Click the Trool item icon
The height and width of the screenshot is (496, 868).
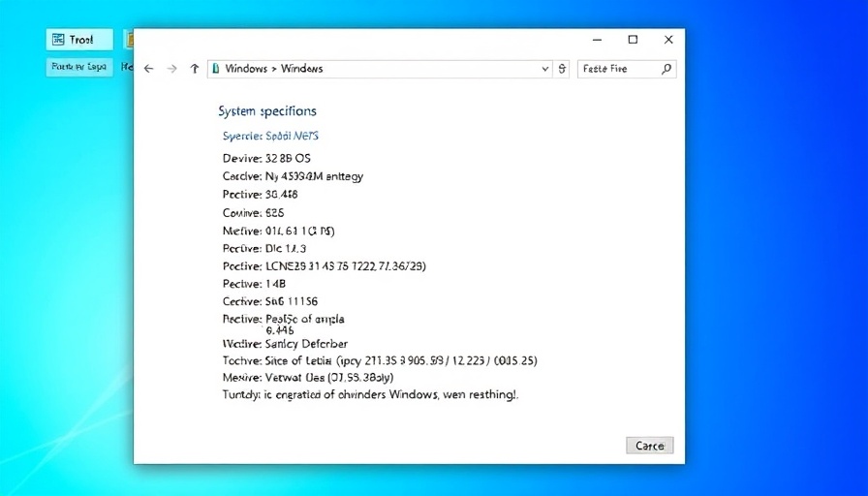[x=58, y=40]
